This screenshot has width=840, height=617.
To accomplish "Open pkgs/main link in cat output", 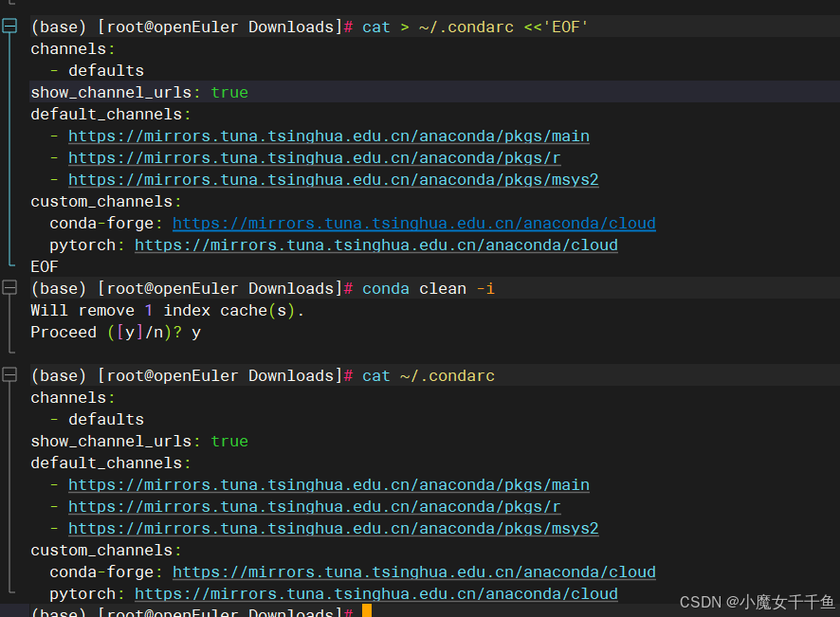I will pyautogui.click(x=329, y=484).
